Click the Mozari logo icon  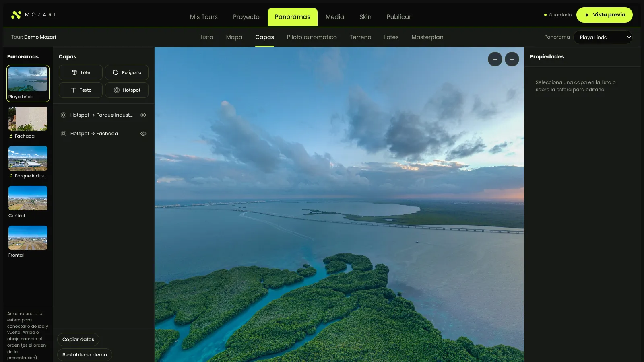click(x=16, y=15)
